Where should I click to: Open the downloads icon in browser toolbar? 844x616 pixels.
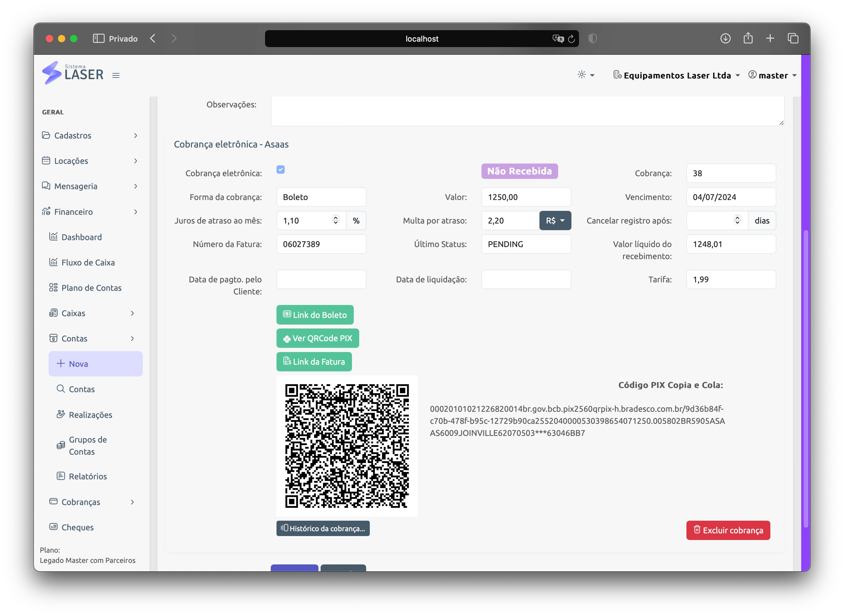point(725,38)
